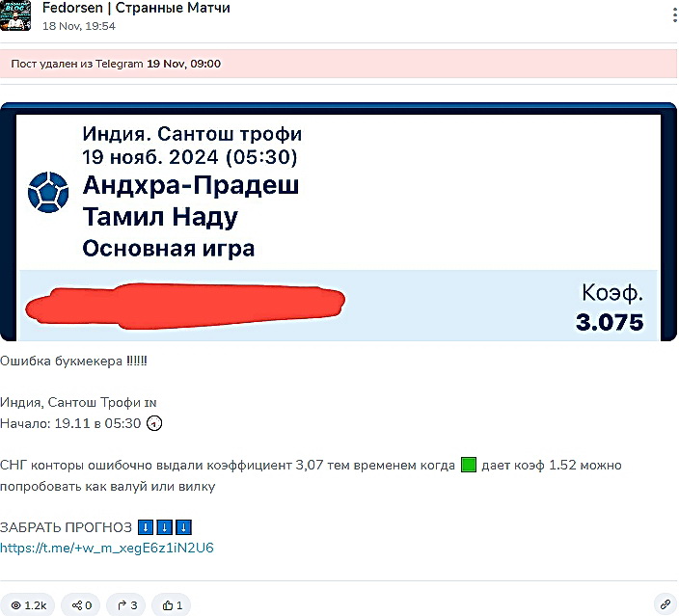Click the line Начало: 19.11 в 05:30
The height and width of the screenshot is (616, 679).
click(x=70, y=423)
